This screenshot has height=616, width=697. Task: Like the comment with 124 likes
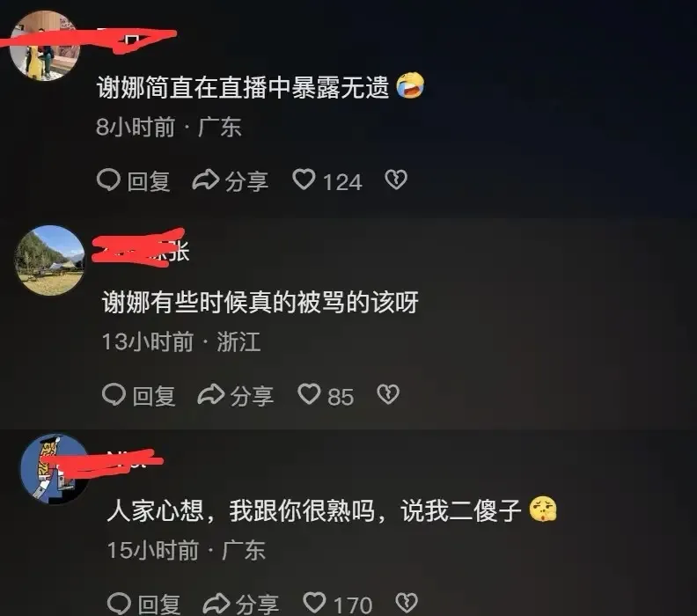click(x=304, y=180)
